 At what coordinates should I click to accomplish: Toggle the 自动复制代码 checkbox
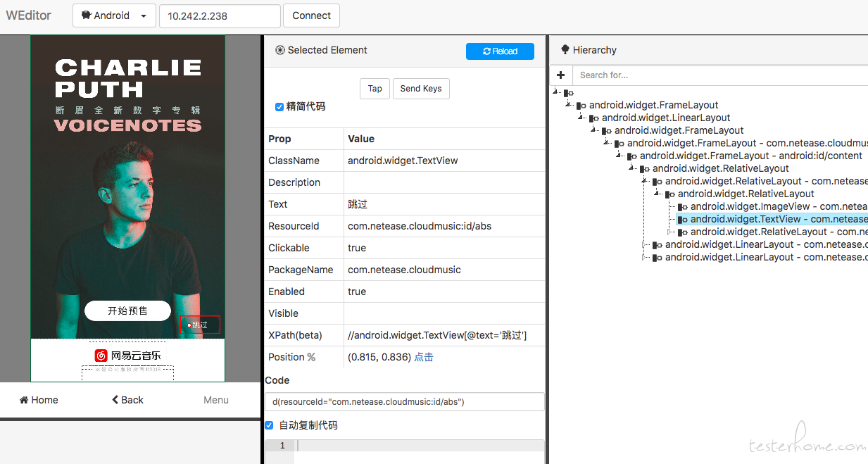269,425
